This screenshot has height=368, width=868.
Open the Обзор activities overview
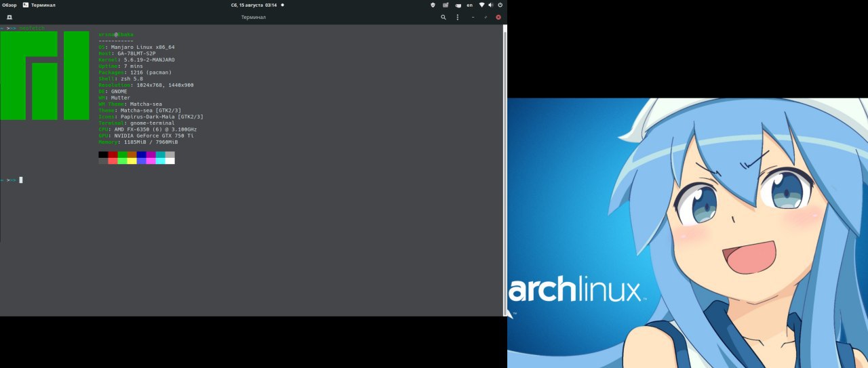pyautogui.click(x=9, y=5)
